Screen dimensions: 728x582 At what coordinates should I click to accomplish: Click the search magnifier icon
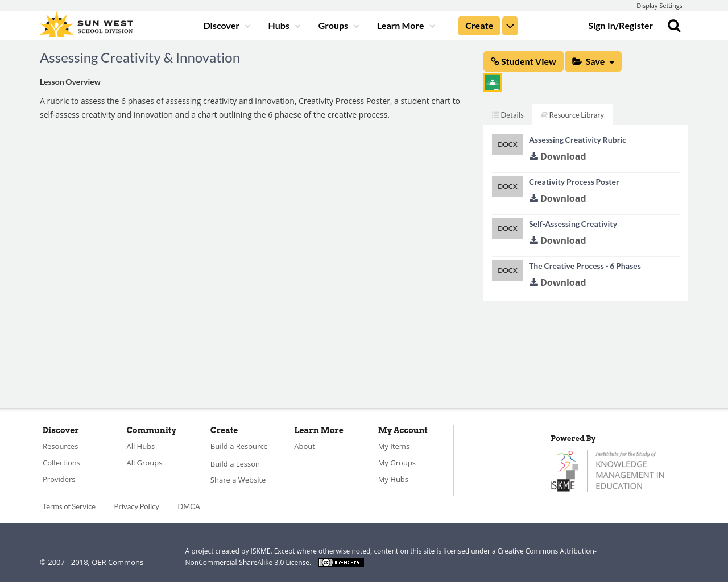674,26
